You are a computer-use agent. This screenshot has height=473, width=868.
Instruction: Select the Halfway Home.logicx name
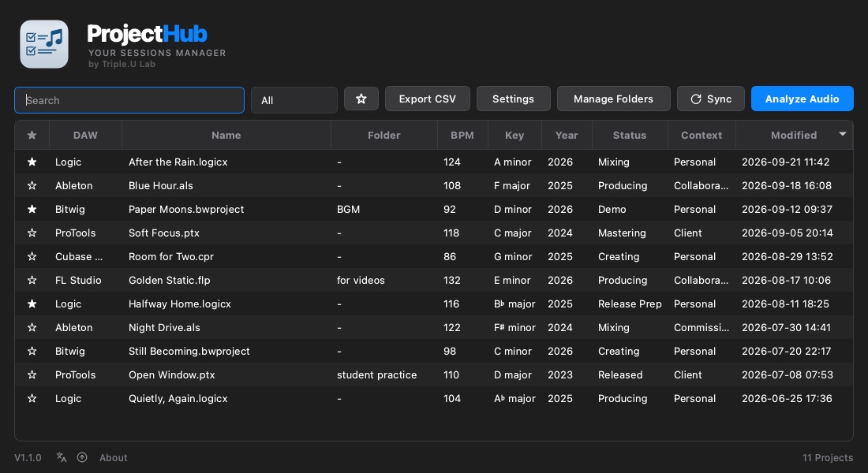coord(180,304)
